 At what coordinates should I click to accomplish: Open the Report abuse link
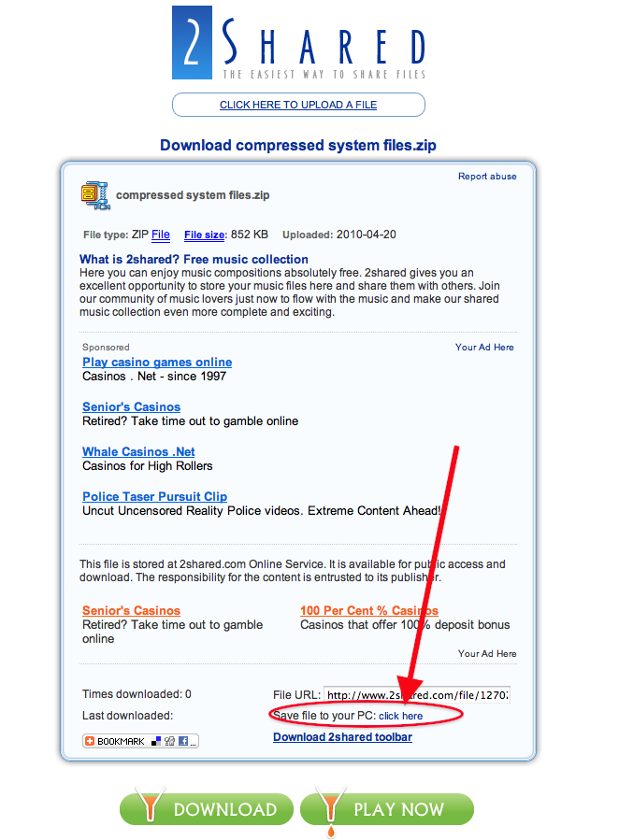point(487,177)
